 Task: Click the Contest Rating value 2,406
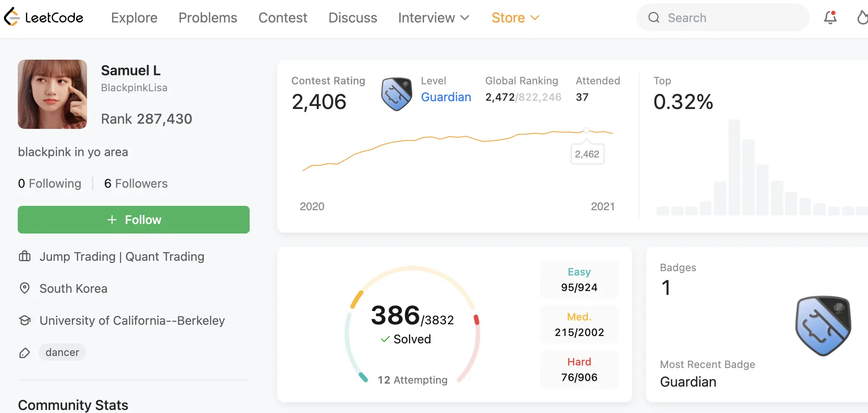tap(319, 102)
